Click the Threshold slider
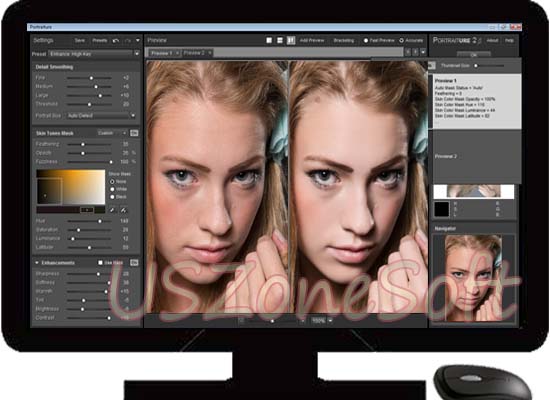 tap(89, 104)
